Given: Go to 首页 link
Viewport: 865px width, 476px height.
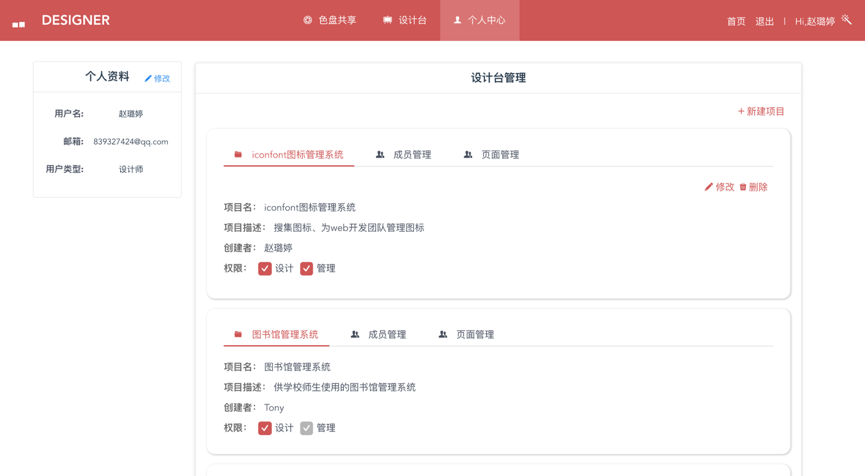Looking at the screenshot, I should [736, 22].
